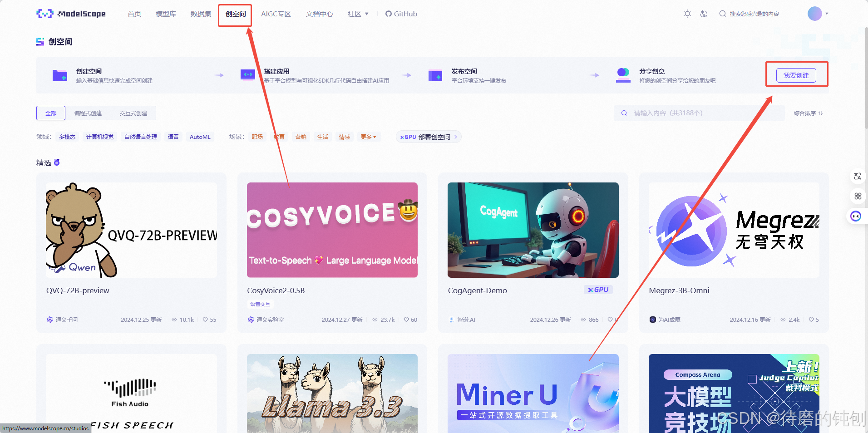Open the Megrez 无穹天权 thumbnail
The height and width of the screenshot is (433, 868).
pyautogui.click(x=734, y=230)
